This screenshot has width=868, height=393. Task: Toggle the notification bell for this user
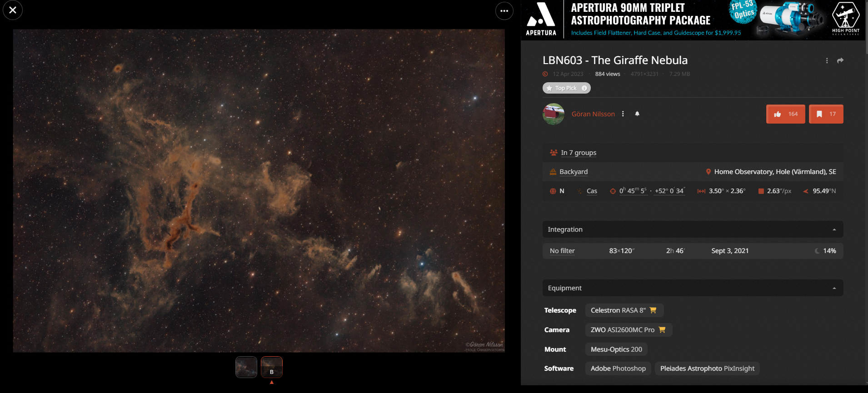[x=637, y=114]
